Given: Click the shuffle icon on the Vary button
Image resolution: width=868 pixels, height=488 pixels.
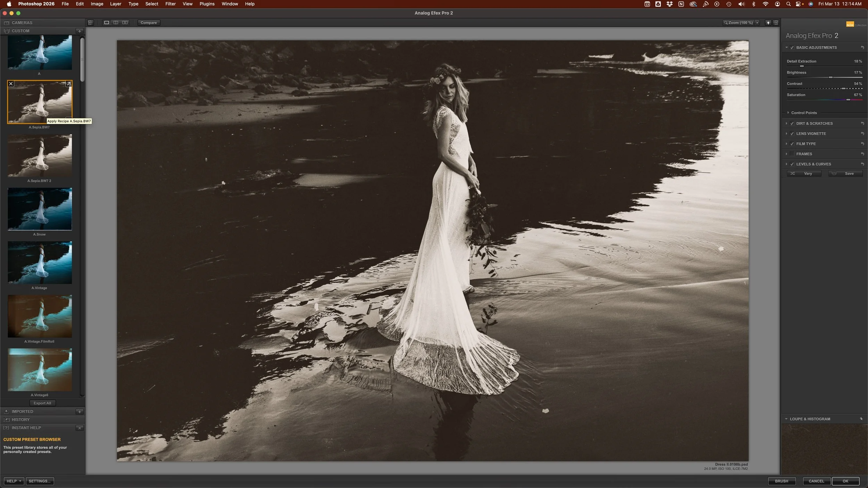Looking at the screenshot, I should click(793, 173).
